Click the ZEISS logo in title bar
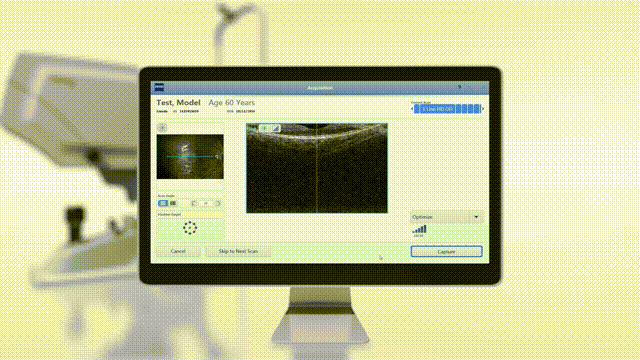This screenshot has width=640, height=360. [x=159, y=87]
